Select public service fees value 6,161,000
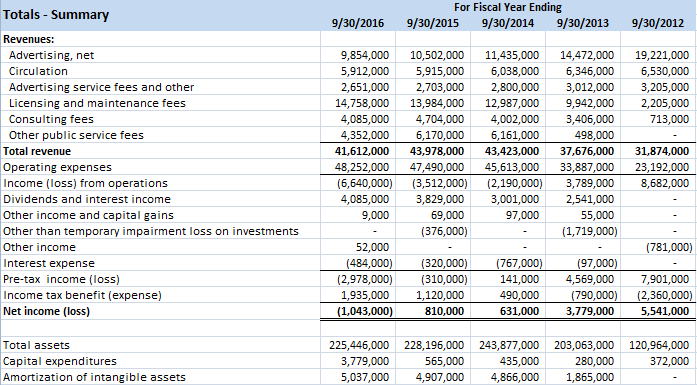This screenshot has height=385, width=697. pyautogui.click(x=515, y=135)
